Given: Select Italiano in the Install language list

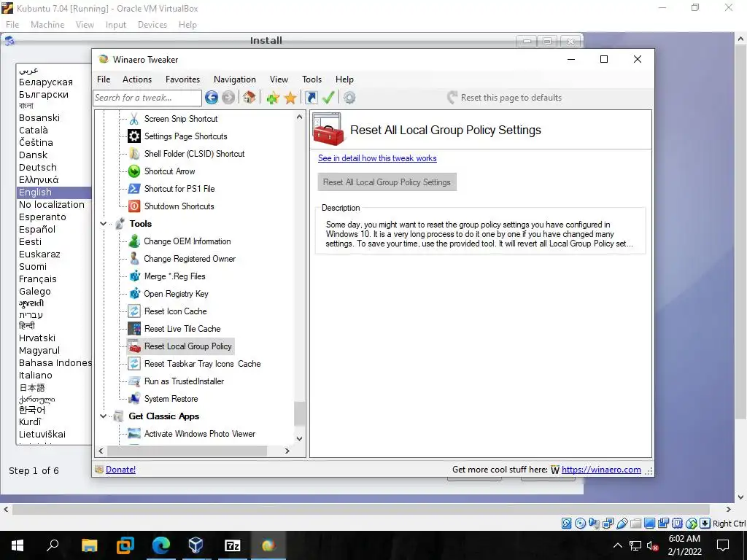Looking at the screenshot, I should pos(35,376).
